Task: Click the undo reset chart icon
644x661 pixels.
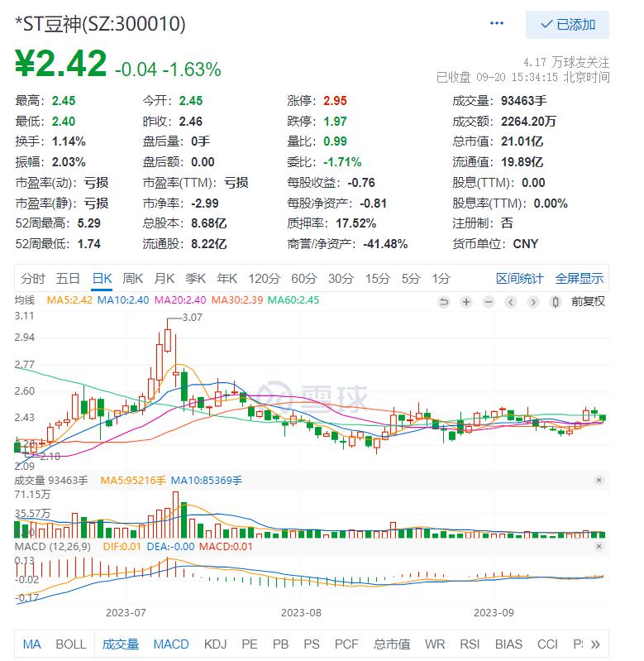Action: [x=443, y=302]
